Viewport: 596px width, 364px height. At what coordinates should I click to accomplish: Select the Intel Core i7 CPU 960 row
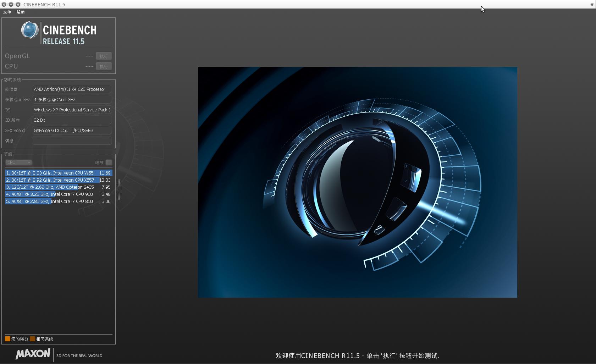(x=59, y=194)
